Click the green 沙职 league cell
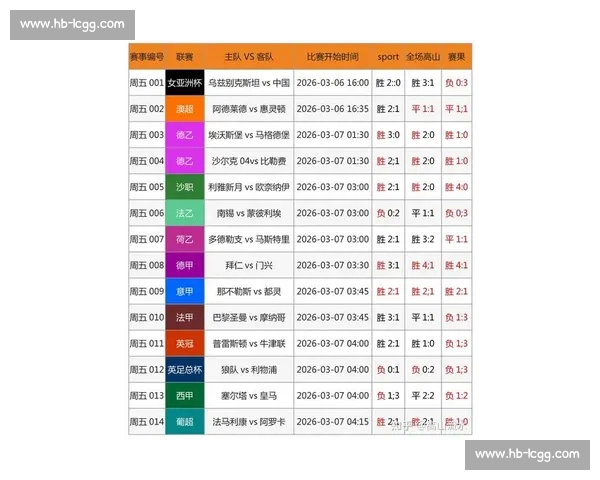This screenshot has height=480, width=600. (185, 187)
